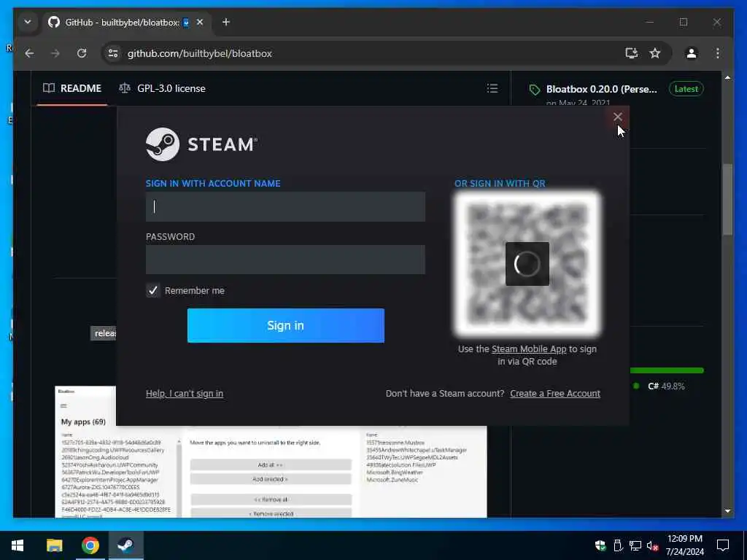Open the Chrome profile icon
The image size is (747, 560).
pyautogui.click(x=692, y=53)
